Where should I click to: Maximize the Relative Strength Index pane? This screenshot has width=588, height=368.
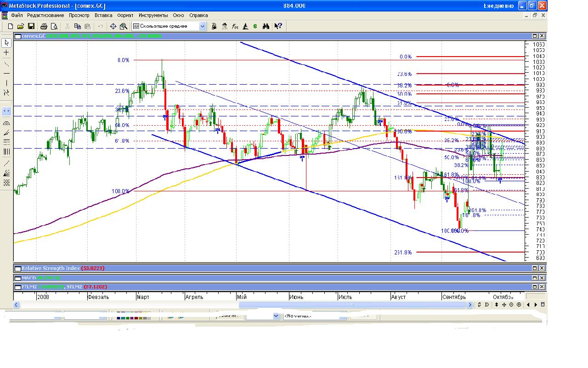[535, 268]
